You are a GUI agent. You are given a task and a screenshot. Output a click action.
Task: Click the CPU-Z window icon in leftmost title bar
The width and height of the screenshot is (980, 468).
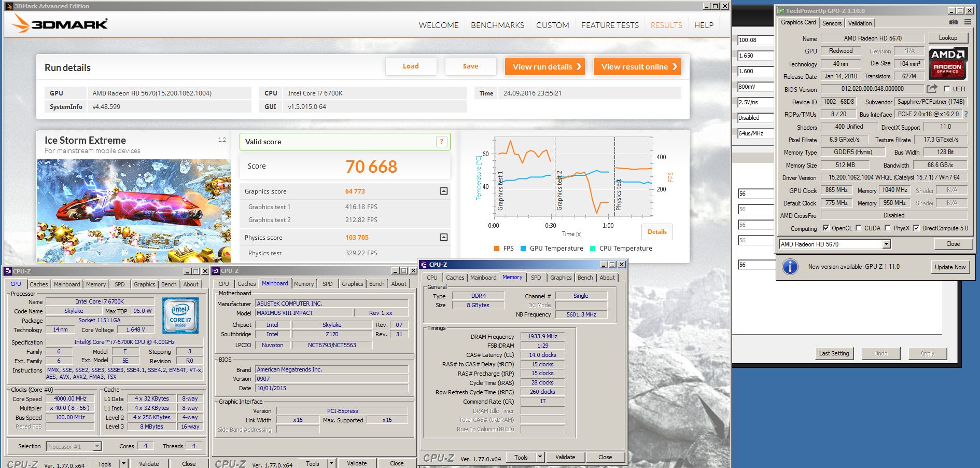pos(8,271)
